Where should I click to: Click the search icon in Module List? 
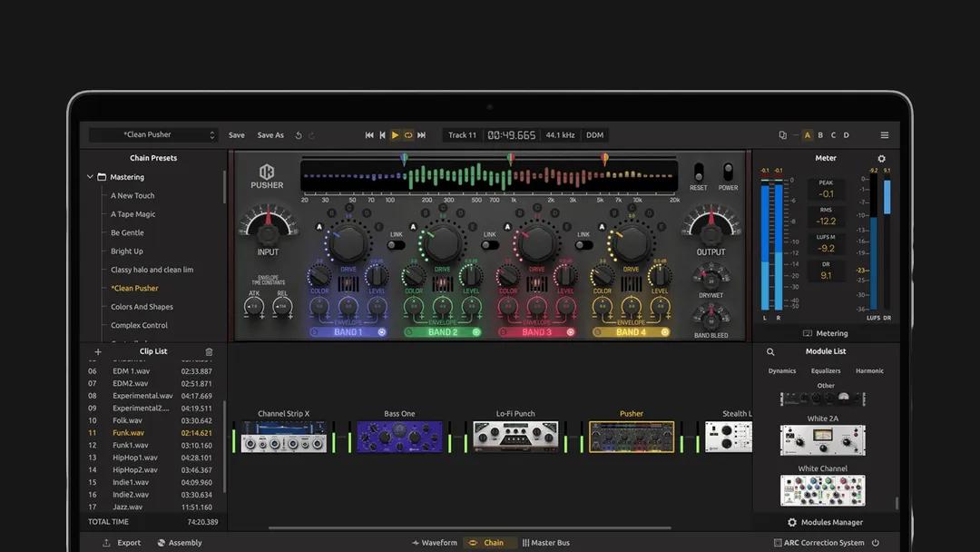770,351
